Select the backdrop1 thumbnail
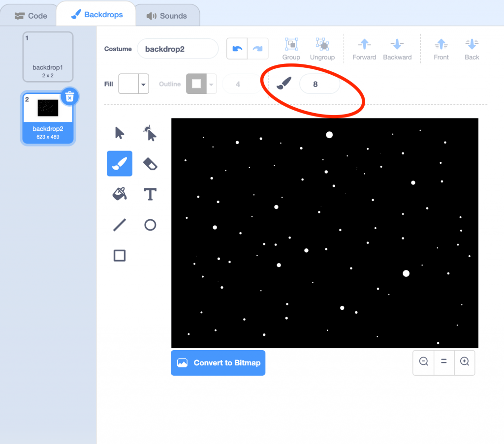The image size is (504, 444). point(48,57)
